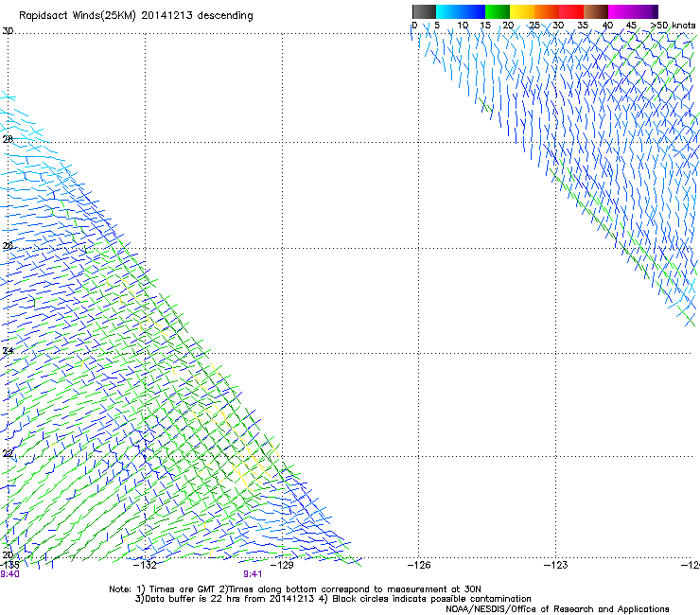
Task: Click the brown 35-40 knots color segment
Action: [x=596, y=11]
